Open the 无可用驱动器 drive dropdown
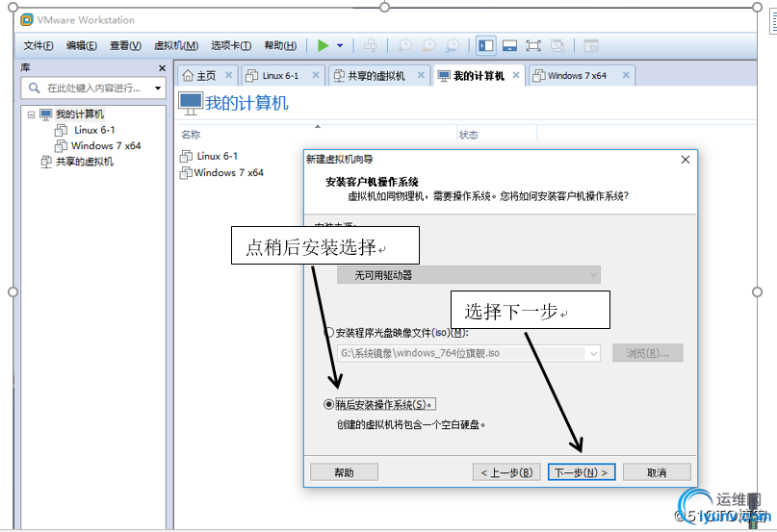This screenshot has width=777, height=532. coord(469,275)
